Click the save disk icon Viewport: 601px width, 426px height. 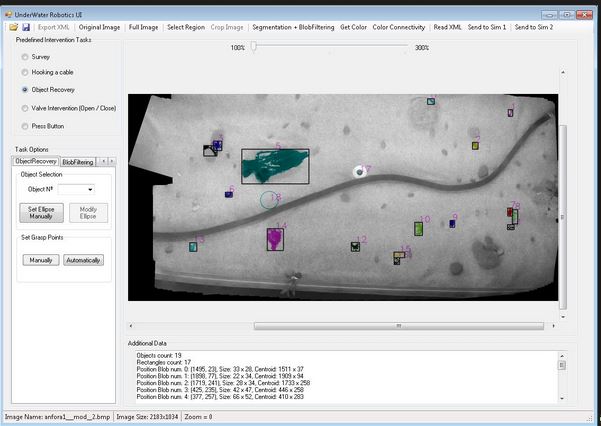coord(26,27)
